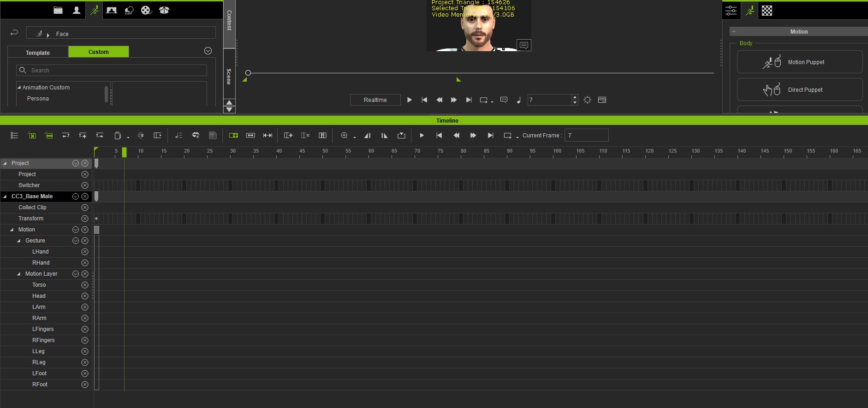868x408 pixels.
Task: Click the music note sound icon in Timeline toolbar
Action: click(178, 136)
